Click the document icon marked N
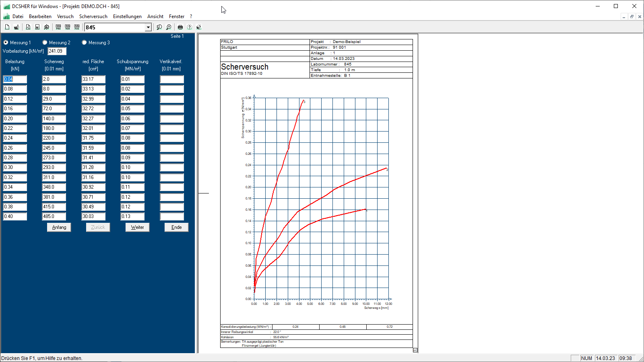Screen dimensions: 644x362 coord(37,27)
